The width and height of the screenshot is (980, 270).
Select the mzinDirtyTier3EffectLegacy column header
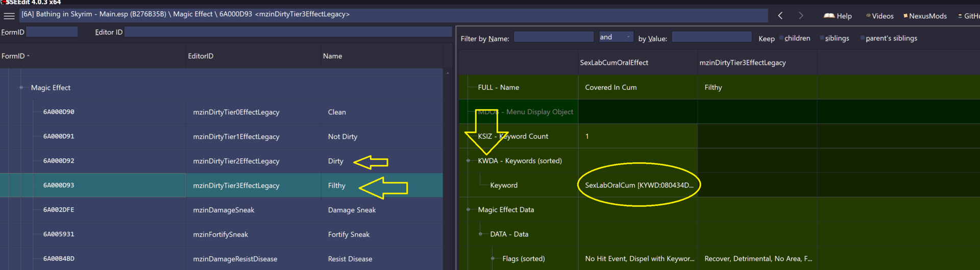[x=757, y=63]
